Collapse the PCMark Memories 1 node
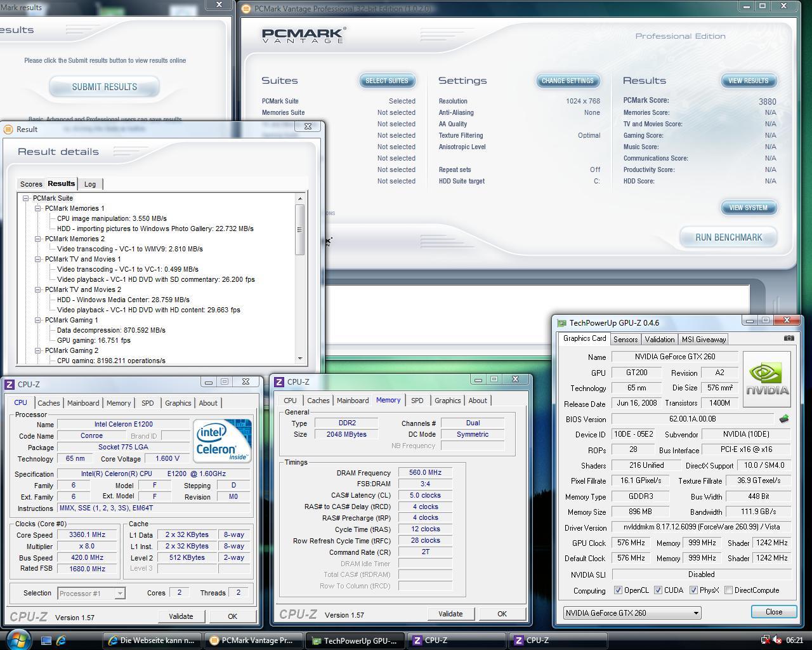The height and width of the screenshot is (650, 812). [x=37, y=208]
